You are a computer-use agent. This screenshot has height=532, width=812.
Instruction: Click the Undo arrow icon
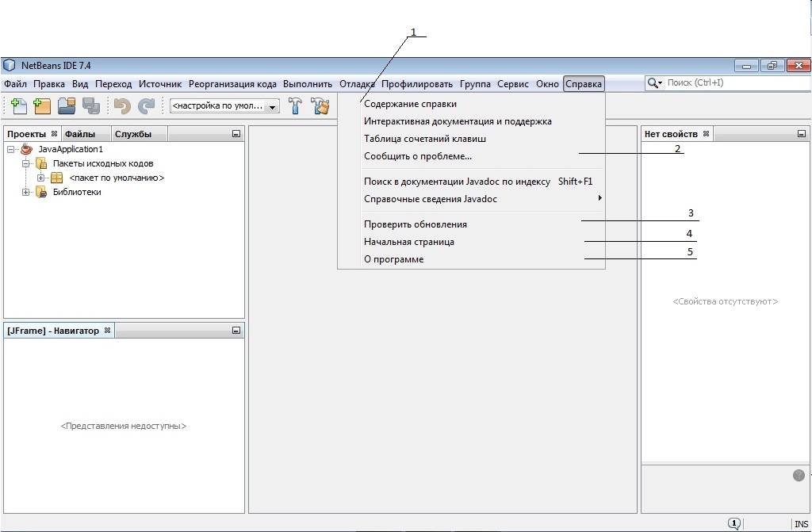(x=122, y=105)
